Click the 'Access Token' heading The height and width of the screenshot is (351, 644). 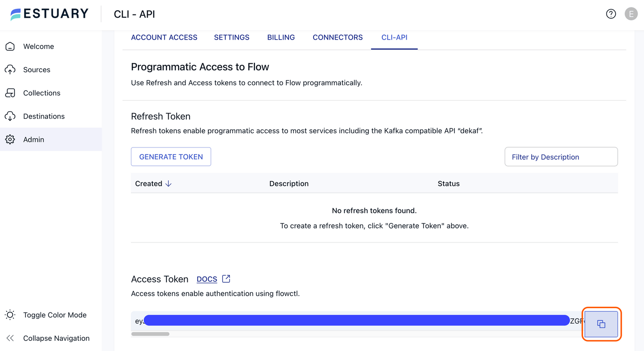tap(160, 279)
